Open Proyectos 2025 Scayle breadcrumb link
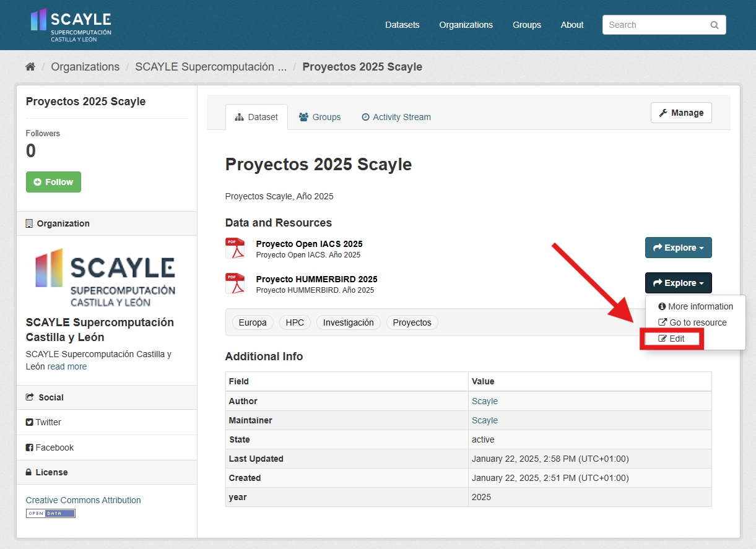Viewport: 756px width, 549px height. (x=362, y=67)
